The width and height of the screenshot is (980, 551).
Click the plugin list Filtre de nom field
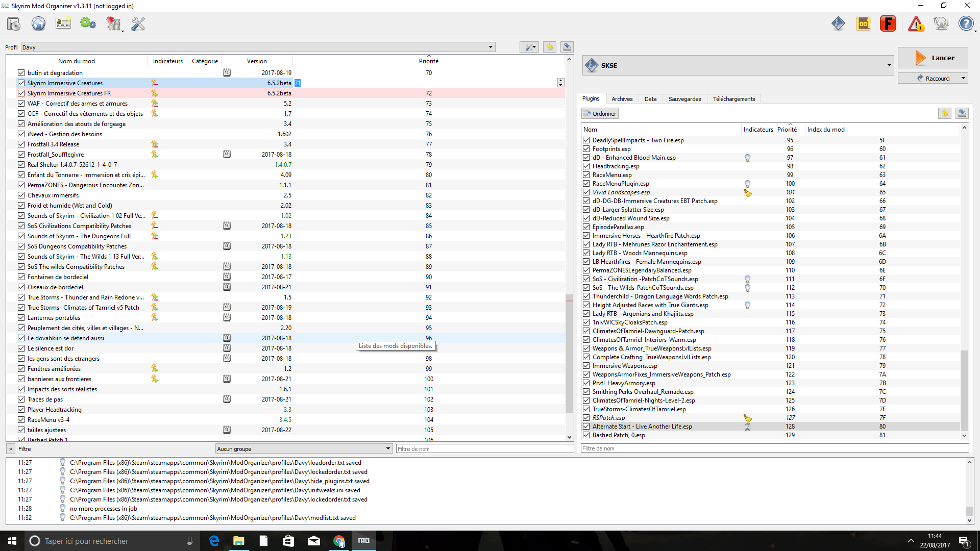[x=775, y=448]
